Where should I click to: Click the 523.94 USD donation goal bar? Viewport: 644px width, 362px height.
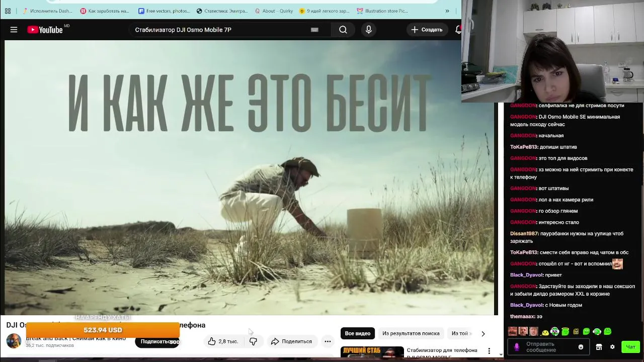[103, 330]
